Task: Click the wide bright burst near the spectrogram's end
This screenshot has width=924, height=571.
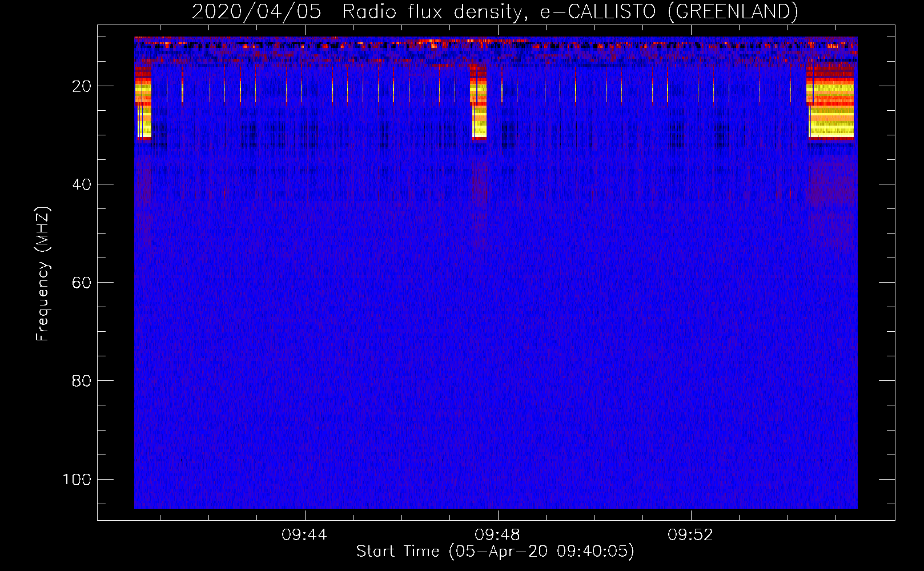Action: pyautogui.click(x=830, y=102)
